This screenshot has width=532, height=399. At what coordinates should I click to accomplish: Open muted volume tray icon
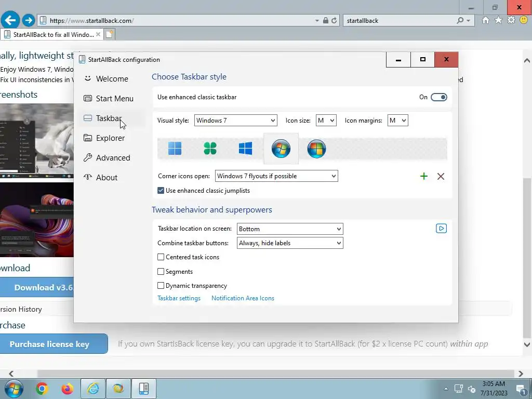pyautogui.click(x=472, y=389)
